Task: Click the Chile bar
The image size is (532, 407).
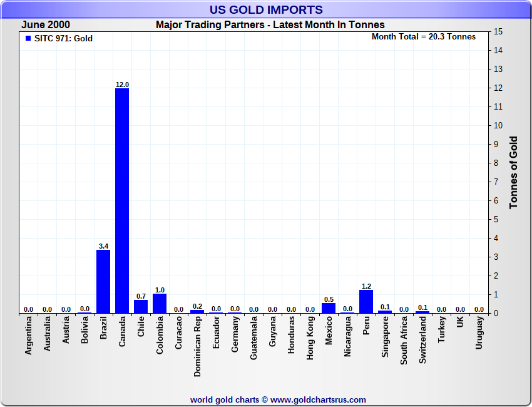Action: click(141, 307)
